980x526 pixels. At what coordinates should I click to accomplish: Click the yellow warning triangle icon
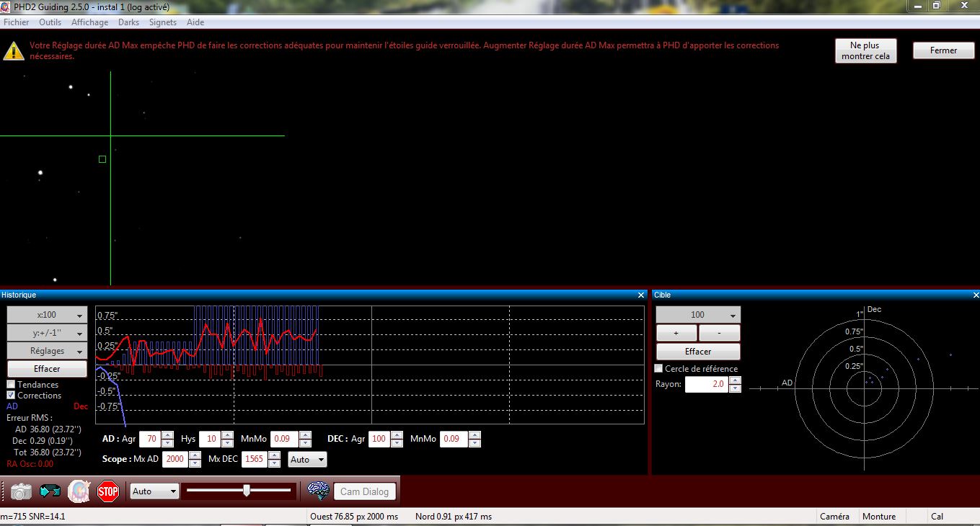(14, 50)
